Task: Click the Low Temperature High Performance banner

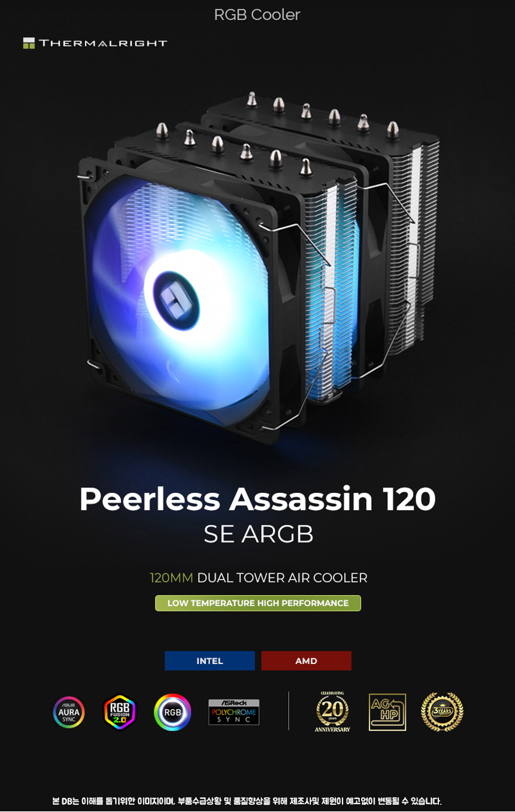Action: (x=258, y=603)
